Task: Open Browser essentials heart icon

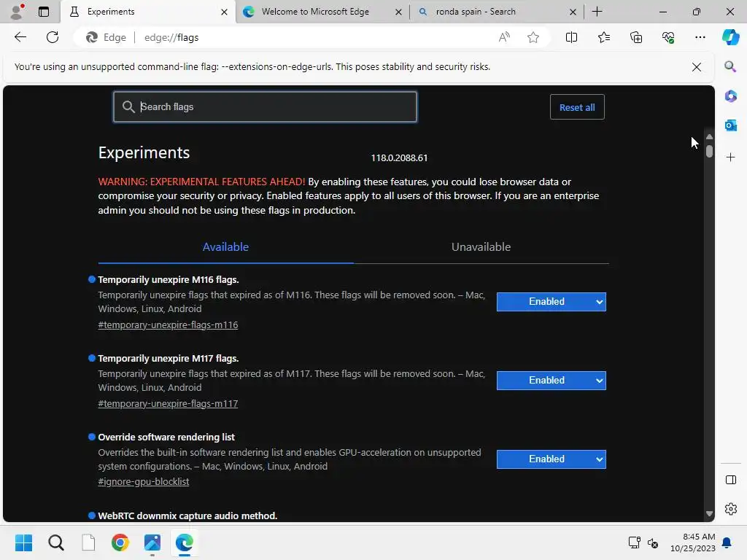Action: tap(668, 37)
